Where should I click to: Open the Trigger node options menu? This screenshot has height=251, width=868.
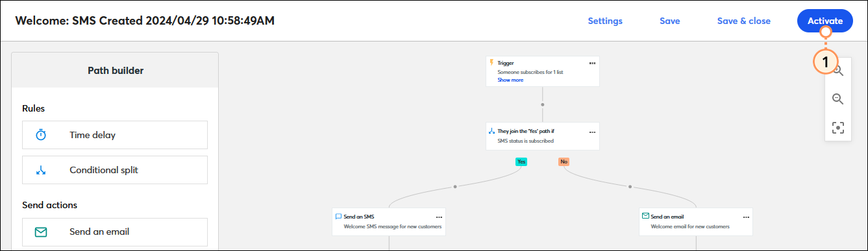[x=592, y=63]
